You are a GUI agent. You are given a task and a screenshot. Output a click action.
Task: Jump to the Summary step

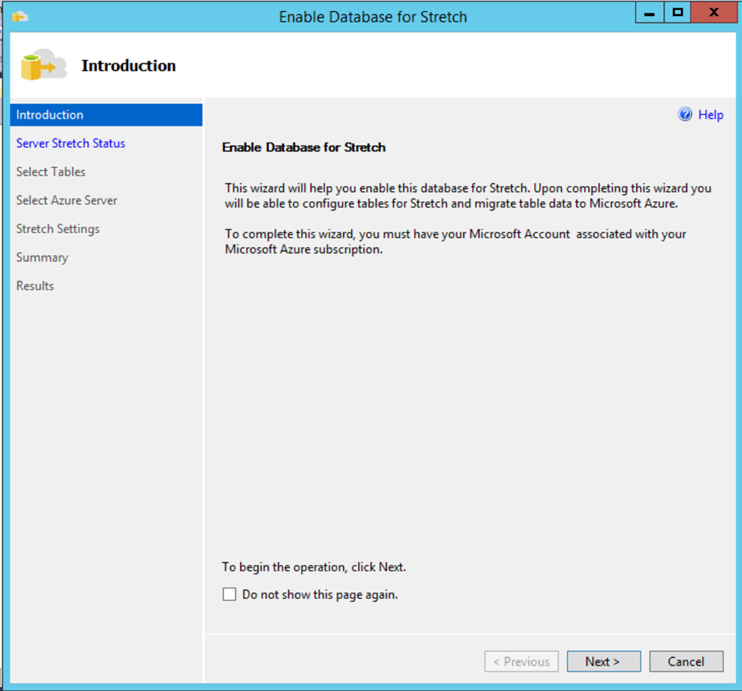click(42, 257)
